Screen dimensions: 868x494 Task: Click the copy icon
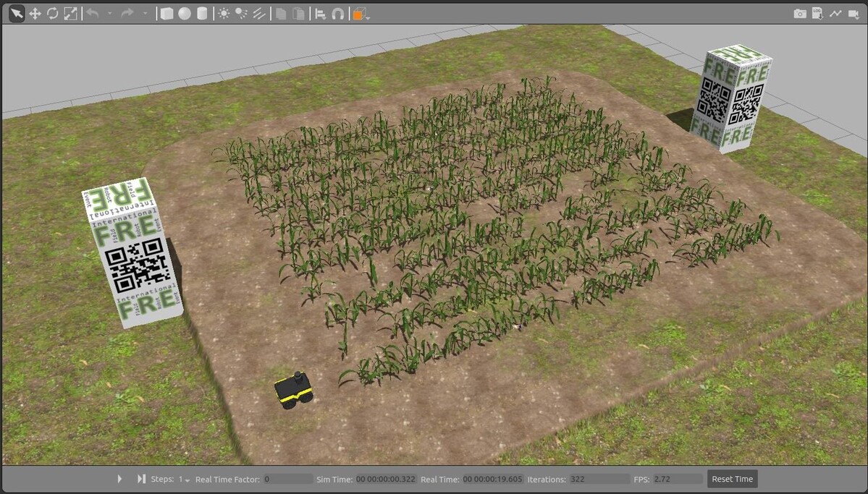click(281, 14)
